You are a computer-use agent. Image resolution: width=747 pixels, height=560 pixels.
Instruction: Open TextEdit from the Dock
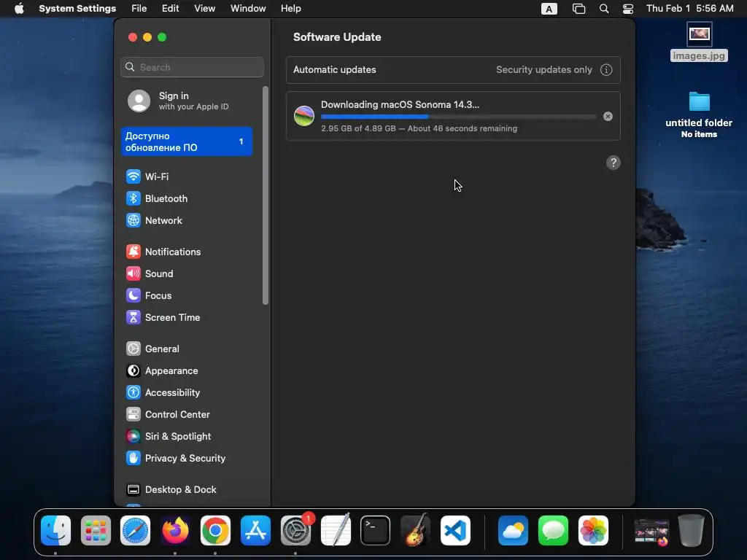pyautogui.click(x=336, y=531)
